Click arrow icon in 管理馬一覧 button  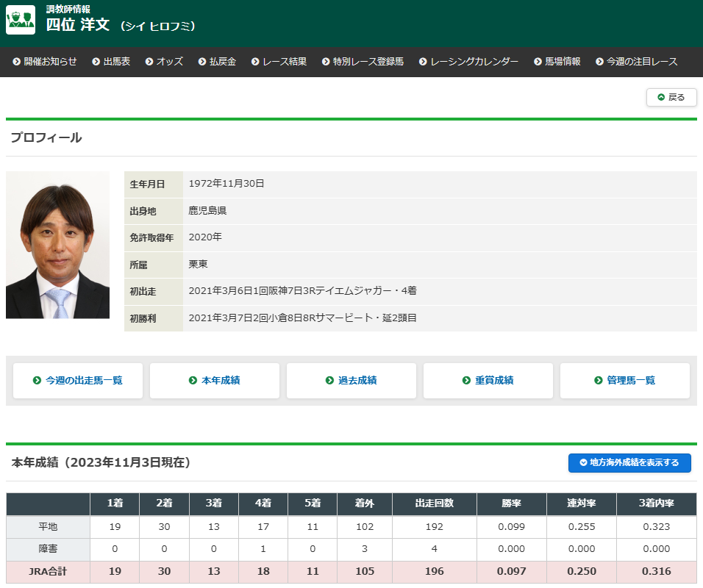pos(598,381)
